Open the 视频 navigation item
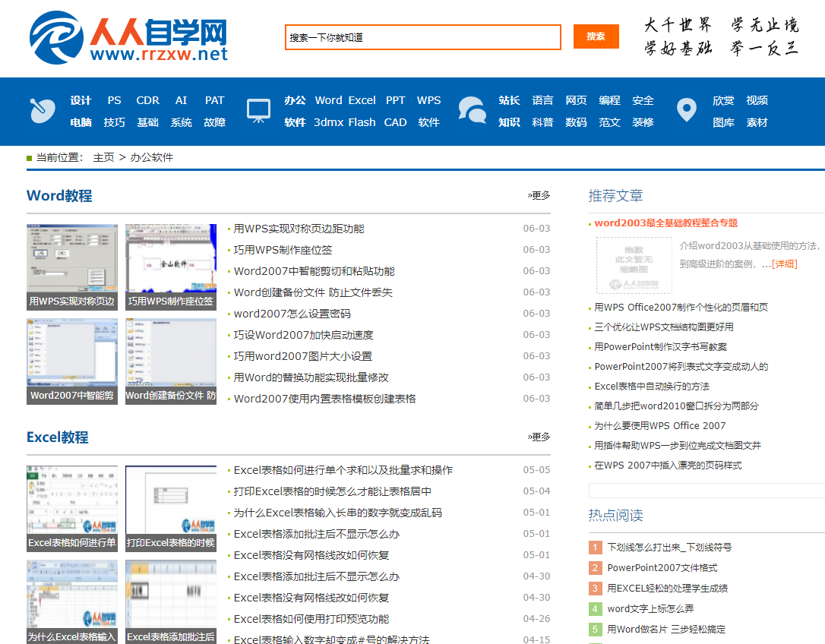This screenshot has height=644, width=825. [757, 100]
